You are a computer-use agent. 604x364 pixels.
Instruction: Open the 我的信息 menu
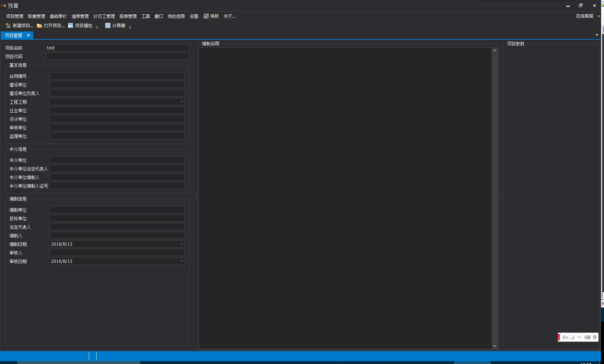pos(176,16)
